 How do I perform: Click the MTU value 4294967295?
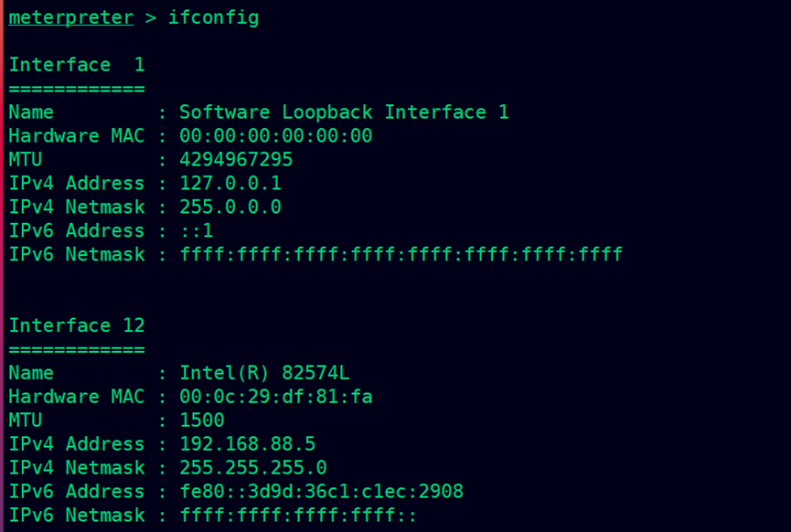[x=236, y=159]
